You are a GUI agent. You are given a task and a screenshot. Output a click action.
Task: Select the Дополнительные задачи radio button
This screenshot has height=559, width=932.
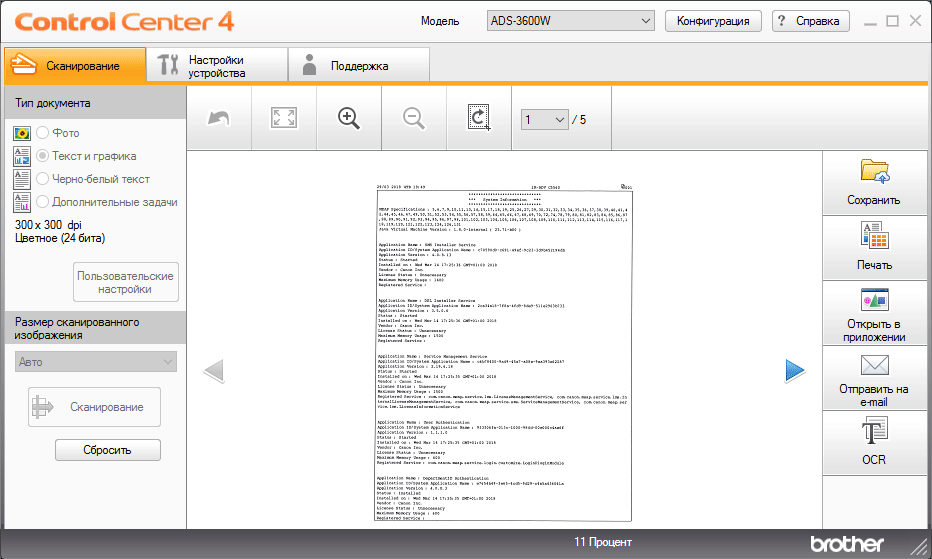point(43,202)
